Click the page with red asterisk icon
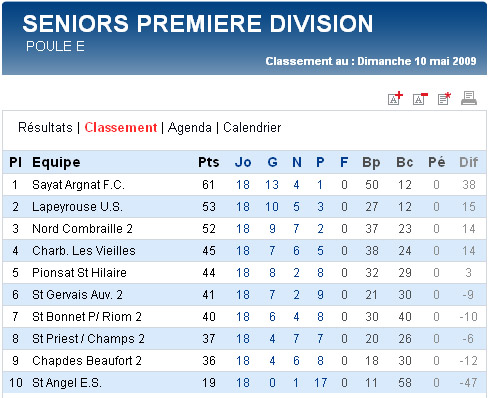Image resolution: width=491 pixels, height=398 pixels. coord(444,98)
